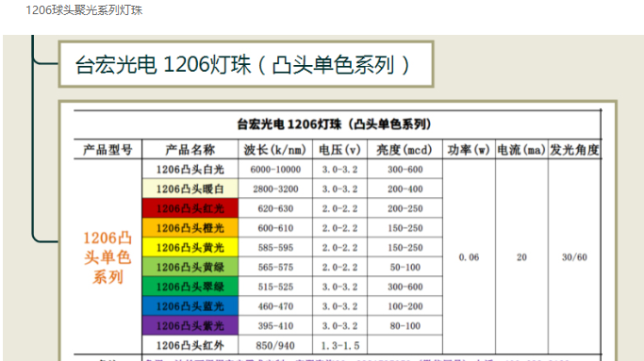Screen dimensions: 644x361
Task: Click wavelength value 600-610
Action: point(275,228)
